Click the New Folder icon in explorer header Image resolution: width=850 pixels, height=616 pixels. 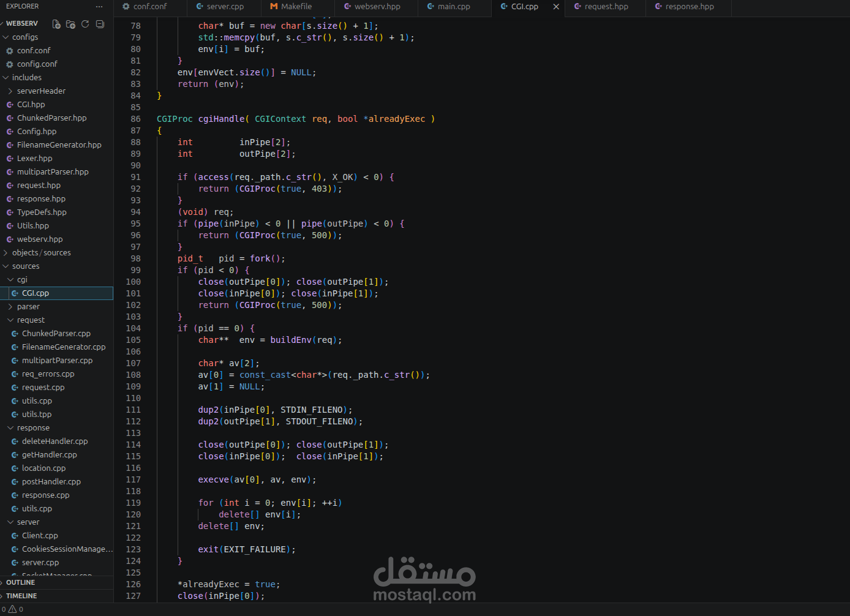70,24
